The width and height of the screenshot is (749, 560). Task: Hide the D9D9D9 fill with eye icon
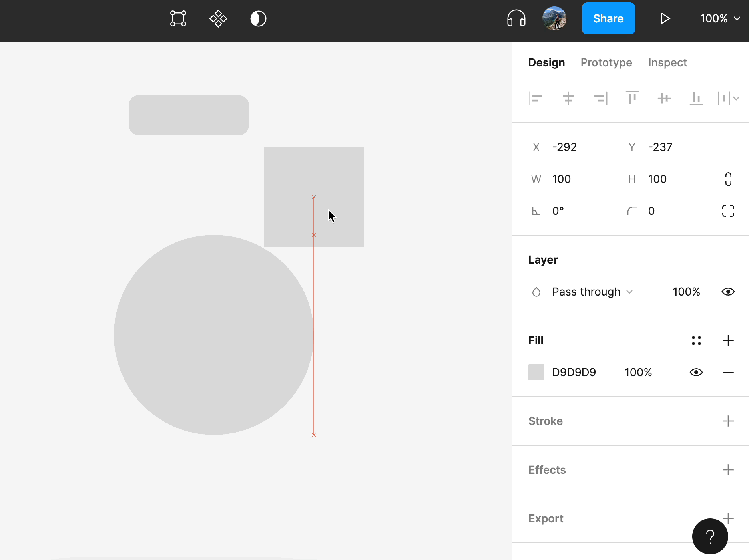coord(696,372)
